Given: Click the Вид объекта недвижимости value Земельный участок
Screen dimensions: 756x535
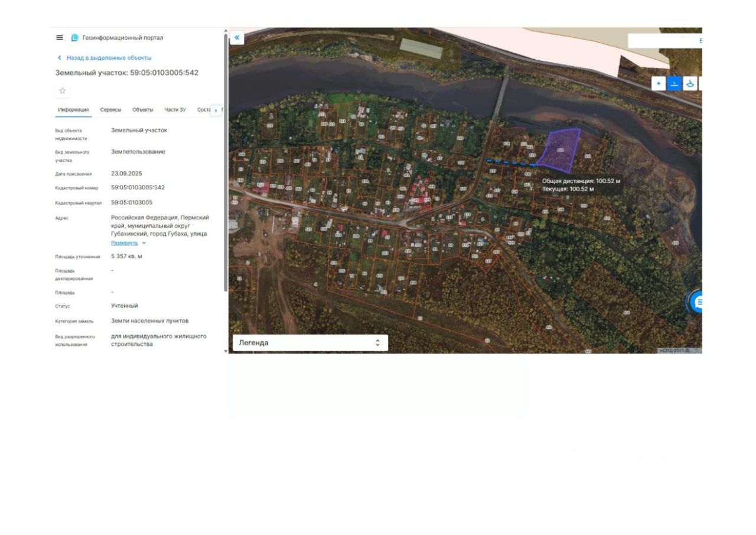Looking at the screenshot, I should tap(139, 130).
